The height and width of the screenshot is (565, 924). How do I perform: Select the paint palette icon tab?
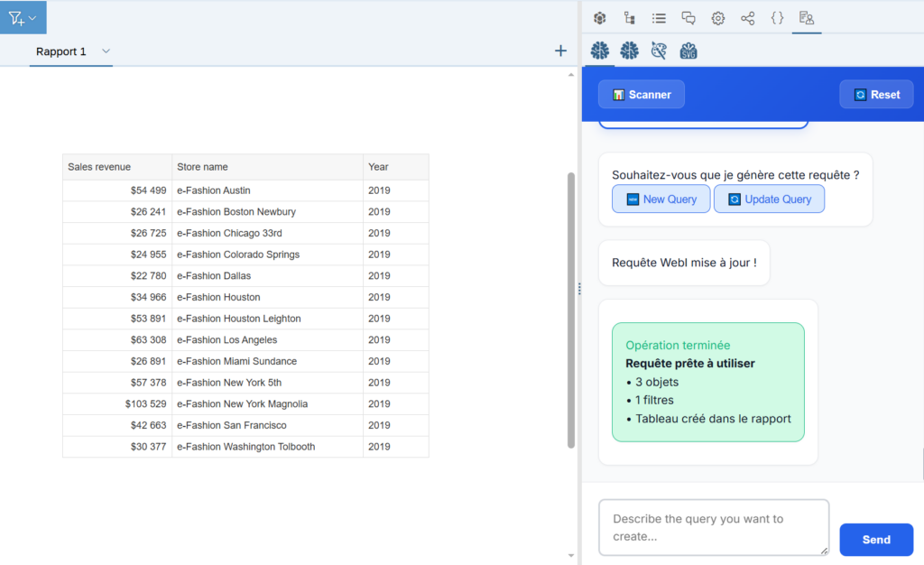coord(659,51)
